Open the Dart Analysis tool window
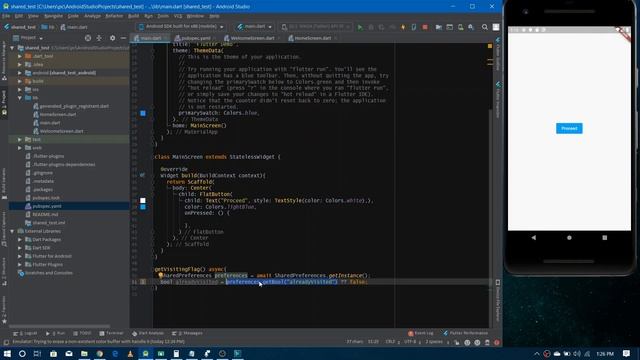640x360 pixels. click(x=148, y=333)
